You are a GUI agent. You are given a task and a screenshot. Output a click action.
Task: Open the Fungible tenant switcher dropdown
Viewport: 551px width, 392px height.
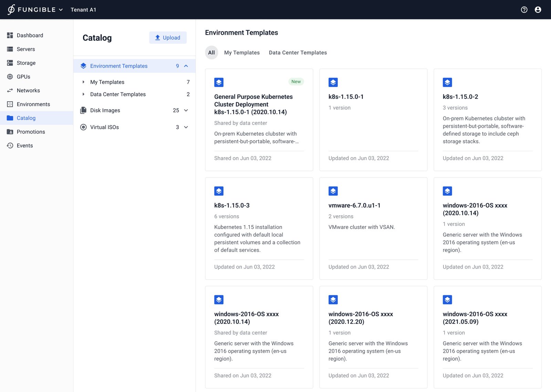61,10
